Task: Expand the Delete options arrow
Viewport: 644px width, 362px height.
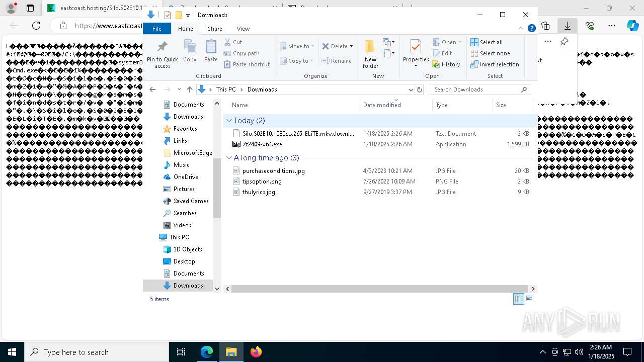Action: [x=351, y=46]
